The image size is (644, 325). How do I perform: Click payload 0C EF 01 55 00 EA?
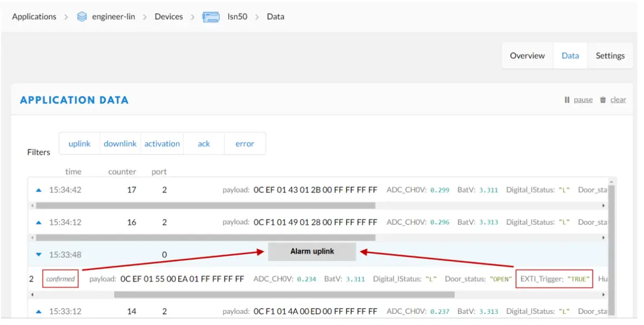click(182, 279)
